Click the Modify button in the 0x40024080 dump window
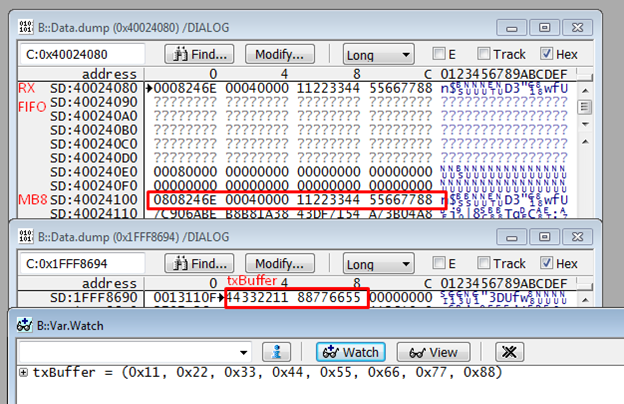624x404 pixels. point(280,54)
